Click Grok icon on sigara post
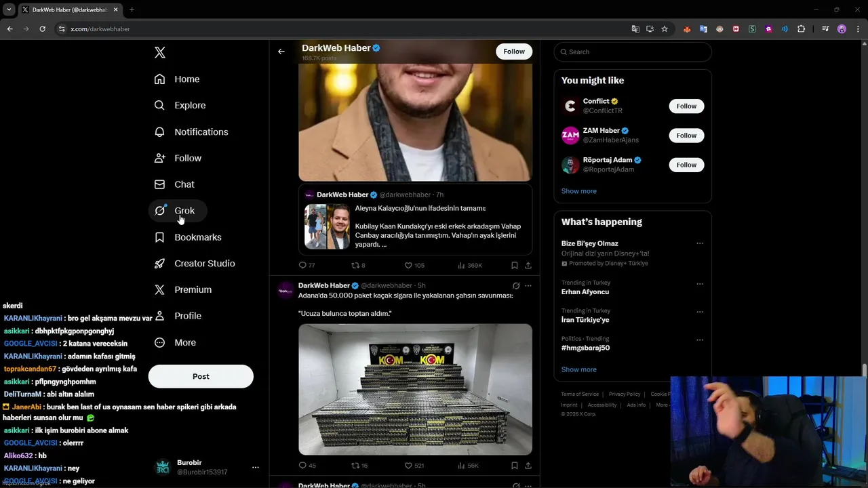 tap(516, 286)
